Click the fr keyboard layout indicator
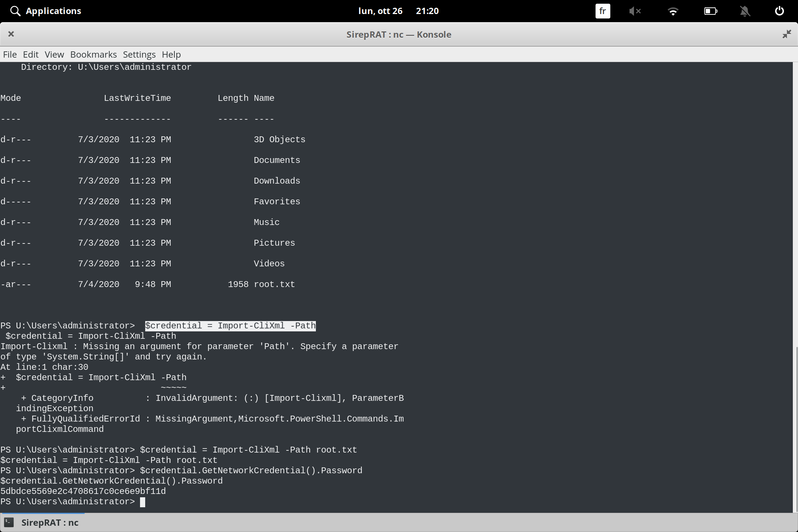Image resolution: width=798 pixels, height=532 pixels. point(602,11)
